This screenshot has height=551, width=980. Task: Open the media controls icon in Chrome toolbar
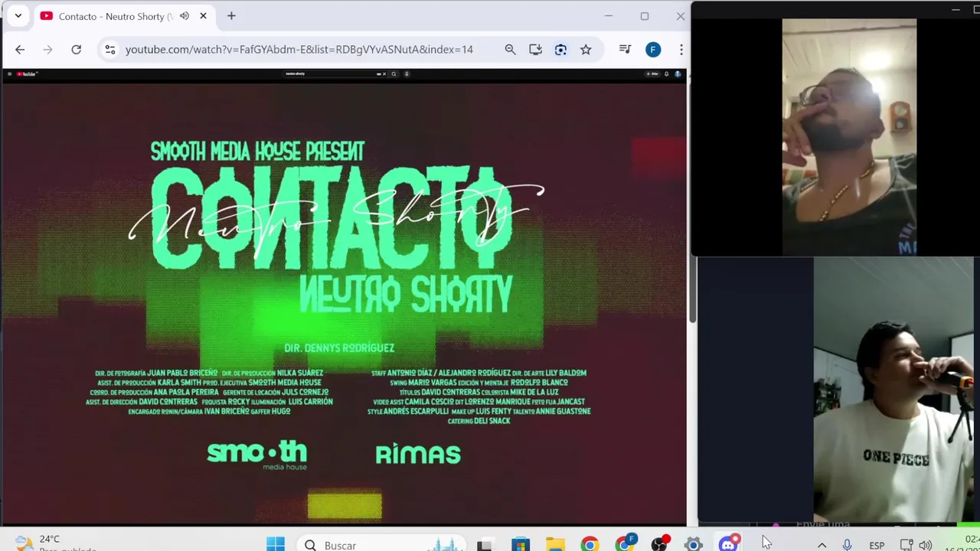(x=625, y=49)
